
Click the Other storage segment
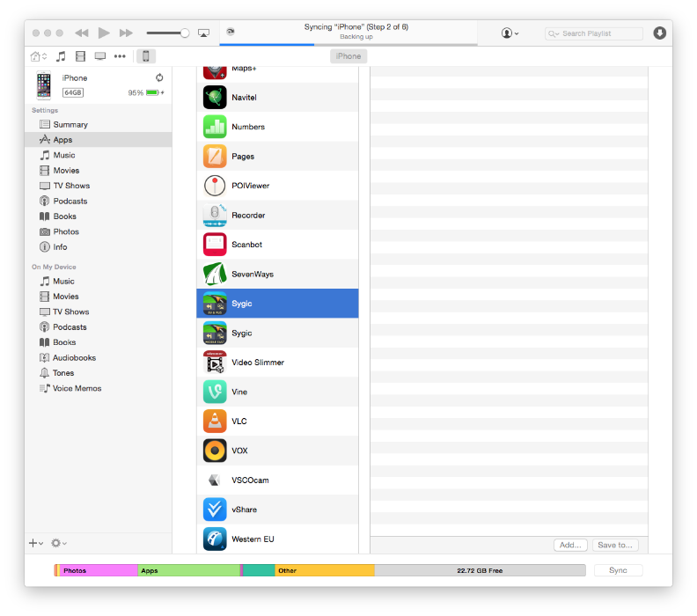click(x=325, y=570)
